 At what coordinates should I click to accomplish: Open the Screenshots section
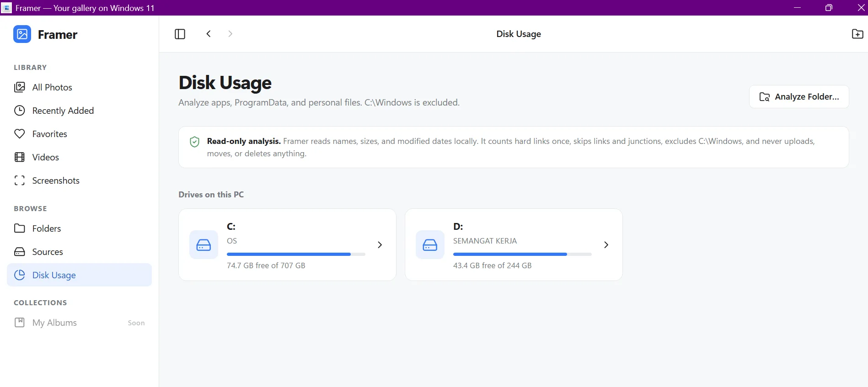coord(79,180)
